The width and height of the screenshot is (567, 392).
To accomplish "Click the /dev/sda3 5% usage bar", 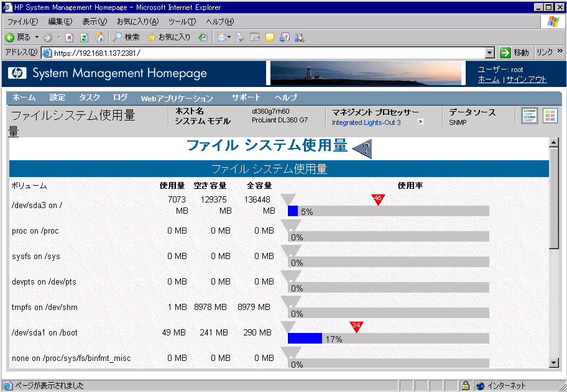I will pos(389,211).
